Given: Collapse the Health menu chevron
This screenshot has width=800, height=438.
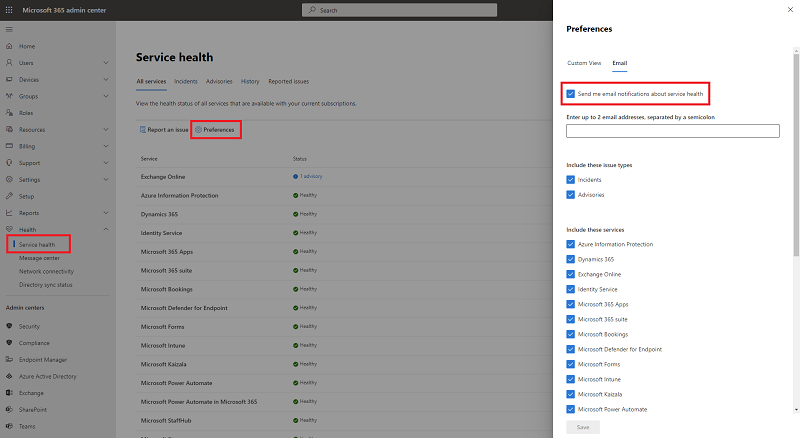Looking at the screenshot, I should coord(106,229).
